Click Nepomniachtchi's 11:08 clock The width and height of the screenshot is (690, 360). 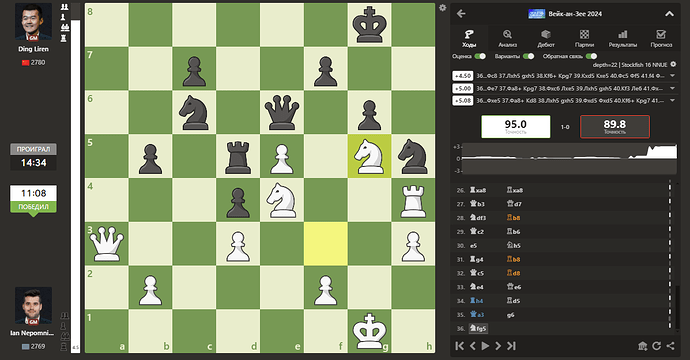(33, 193)
